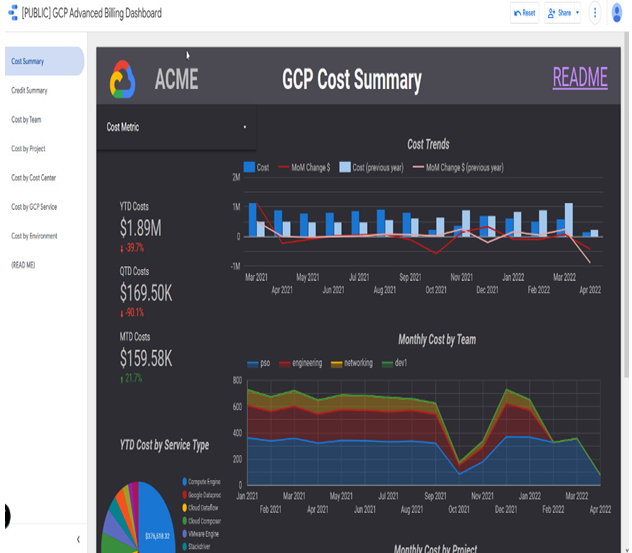
Task: Click the Cost legend swatch
Action: 249,167
